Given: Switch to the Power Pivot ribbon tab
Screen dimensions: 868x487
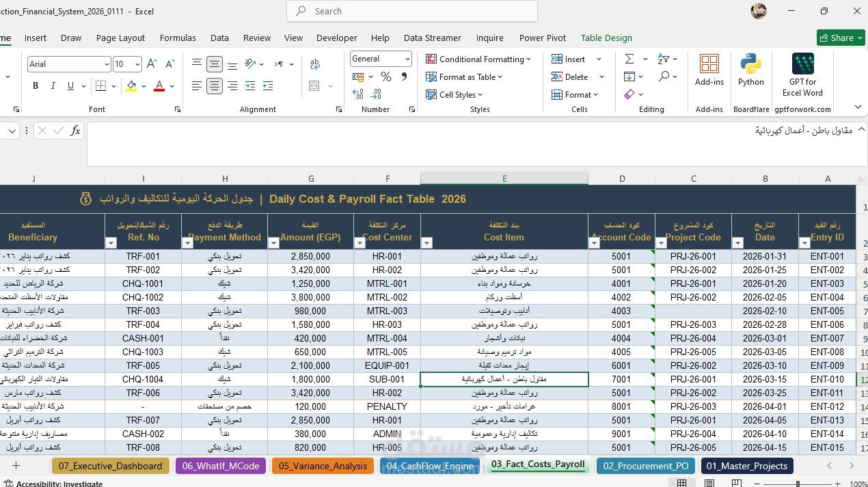Looking at the screenshot, I should point(543,38).
